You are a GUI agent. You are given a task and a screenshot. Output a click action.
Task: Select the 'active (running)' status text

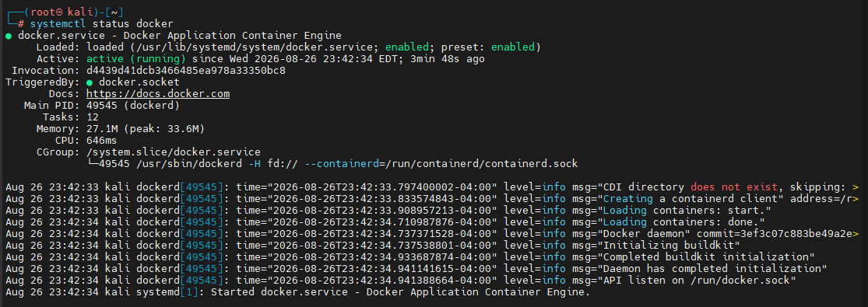click(136, 58)
